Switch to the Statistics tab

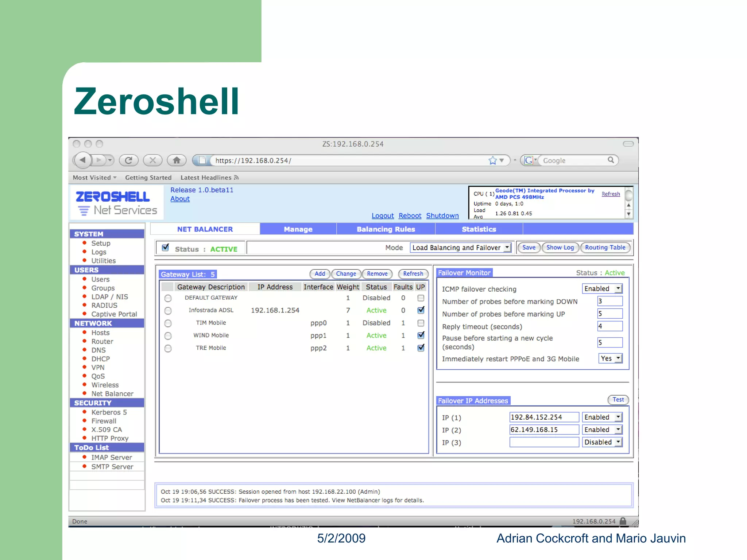479,229
